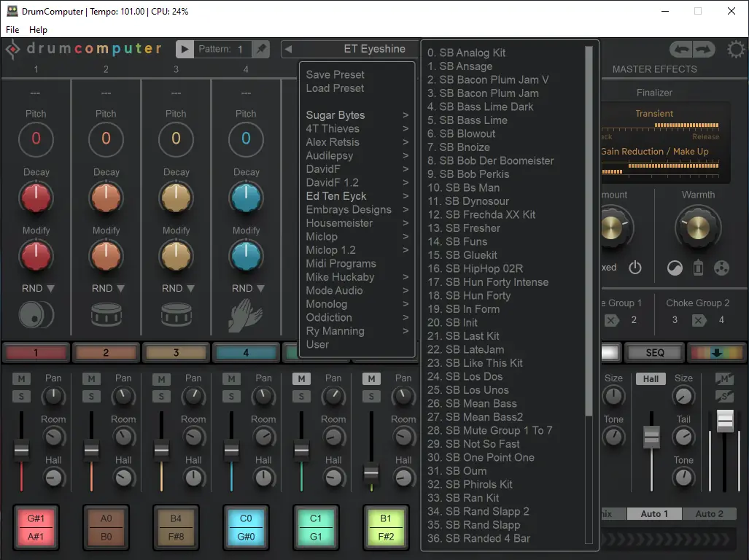Screen dimensions: 749x560
Task: Expand the Mike Huckaby preset submenu
Action: click(x=357, y=277)
